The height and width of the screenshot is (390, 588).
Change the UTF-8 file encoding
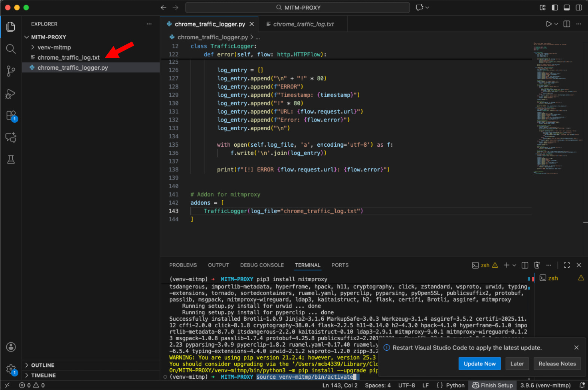tap(406, 385)
